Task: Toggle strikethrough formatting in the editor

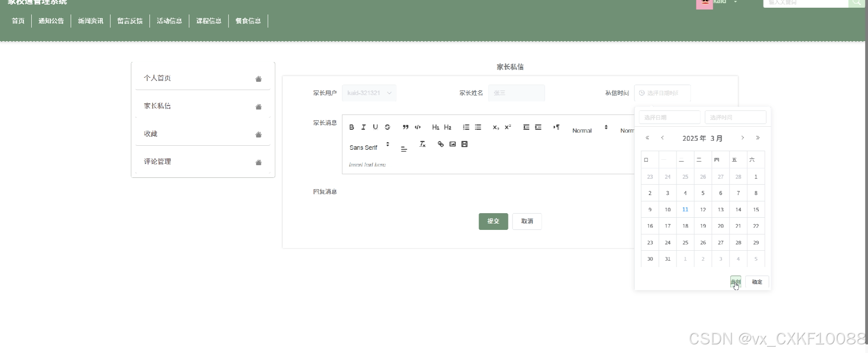Action: (x=388, y=127)
